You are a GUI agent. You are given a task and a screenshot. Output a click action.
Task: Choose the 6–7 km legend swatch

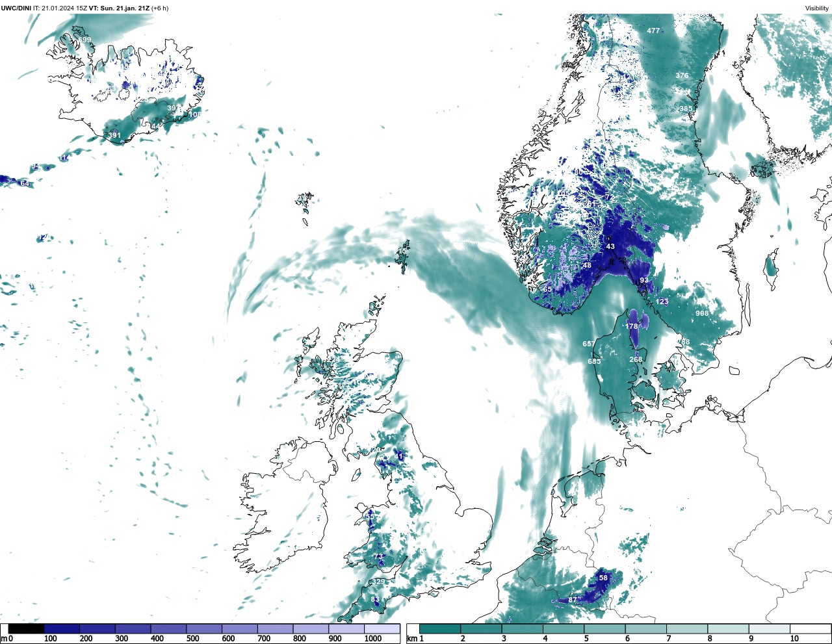point(646,628)
